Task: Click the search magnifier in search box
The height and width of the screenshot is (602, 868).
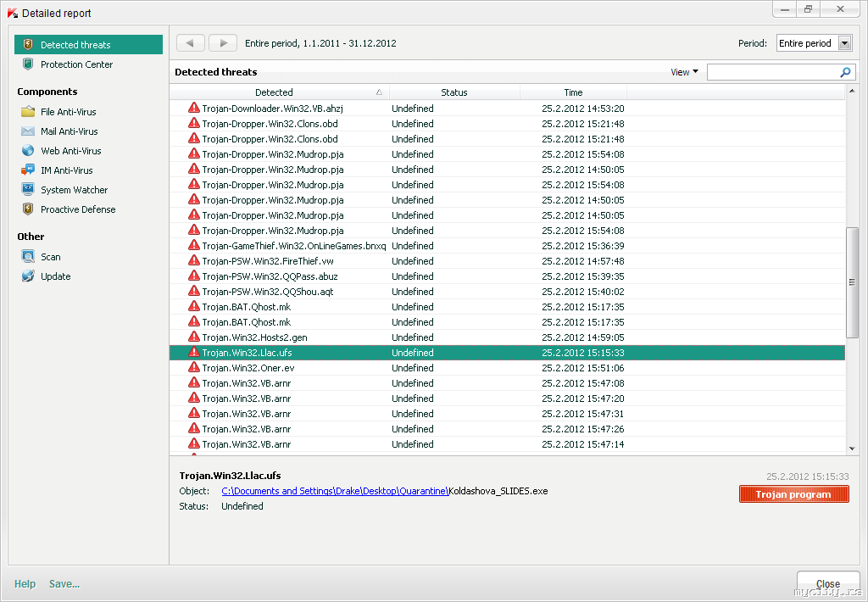Action: [844, 73]
